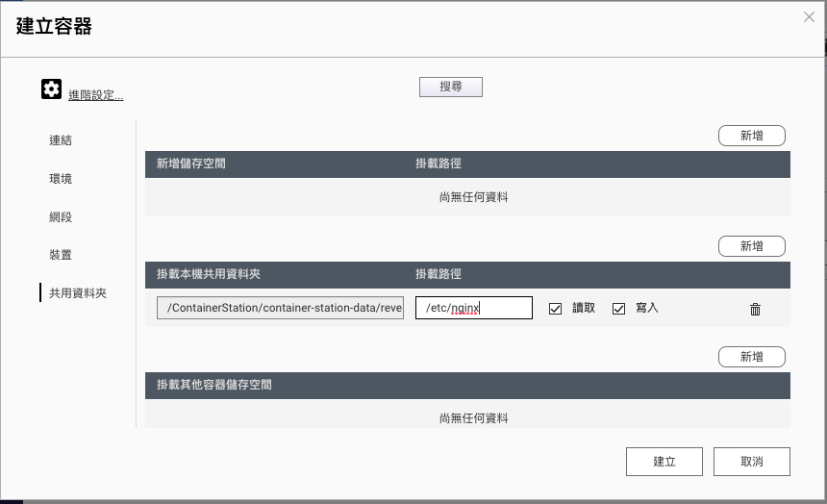Screen dimensions: 827x504
Task: Toggle the 寫入 write permission checkbox
Action: tap(618, 309)
